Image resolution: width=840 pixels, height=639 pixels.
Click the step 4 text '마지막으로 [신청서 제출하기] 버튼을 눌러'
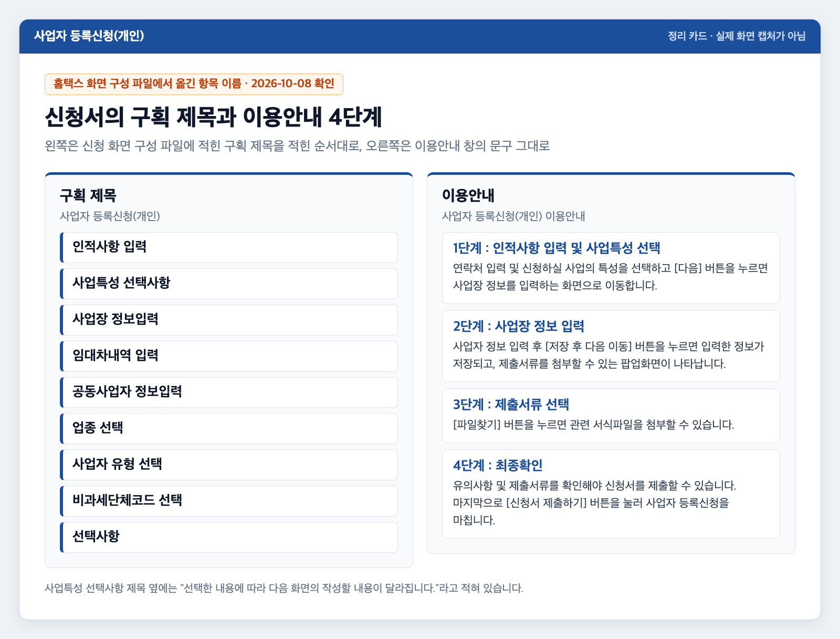click(x=548, y=503)
